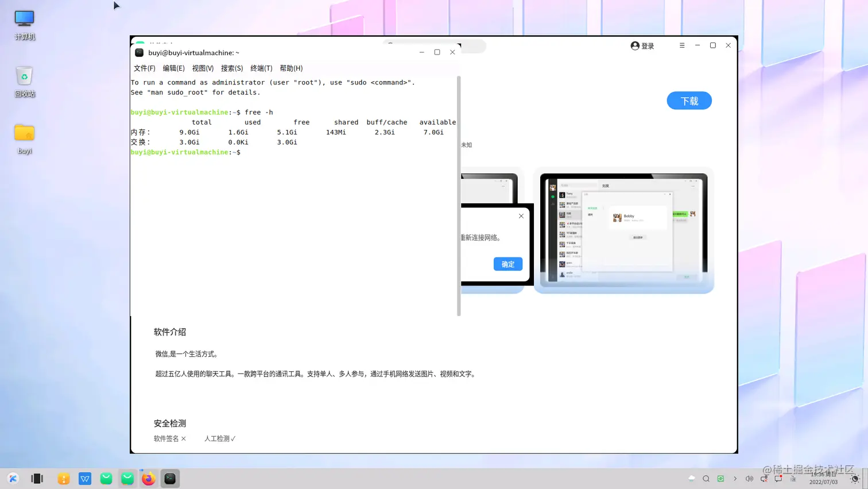The width and height of the screenshot is (868, 489).
Task: Click the user avatar icon beside 登录
Action: pyautogui.click(x=635, y=46)
